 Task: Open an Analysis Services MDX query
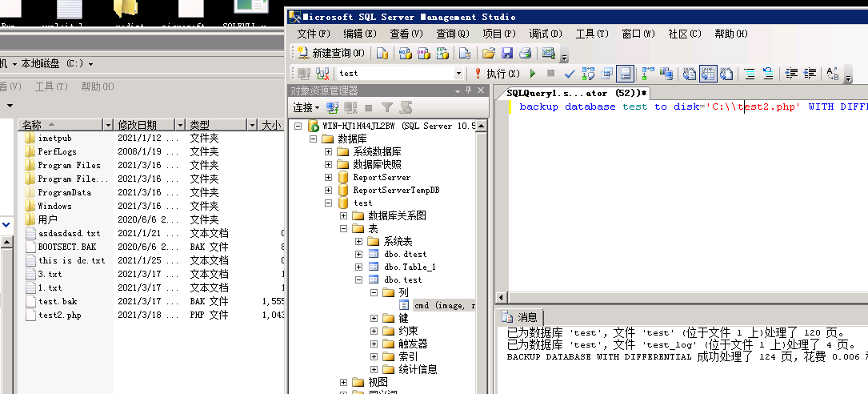tap(405, 53)
